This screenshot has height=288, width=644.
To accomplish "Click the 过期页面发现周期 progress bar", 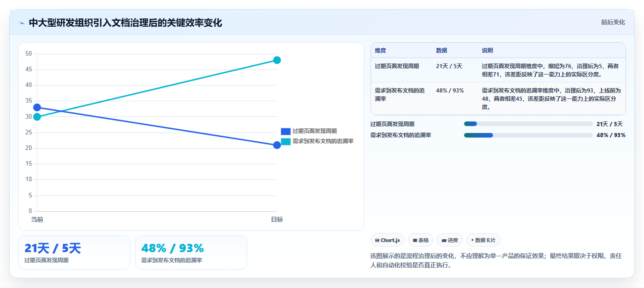I will (528, 124).
